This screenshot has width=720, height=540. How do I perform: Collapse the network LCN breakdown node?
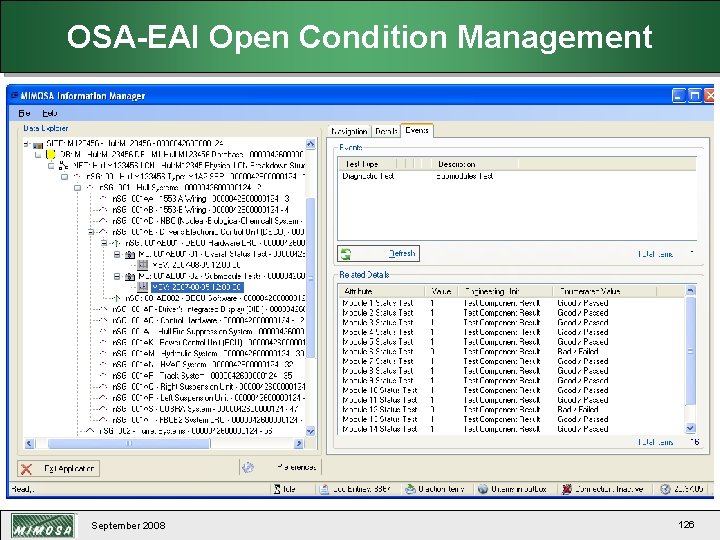(x=51, y=166)
